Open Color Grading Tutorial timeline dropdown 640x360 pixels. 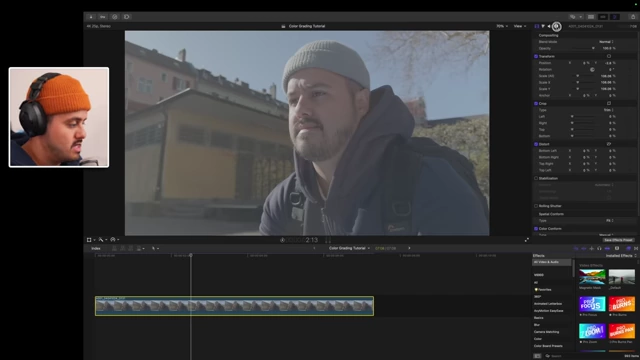[x=349, y=248]
